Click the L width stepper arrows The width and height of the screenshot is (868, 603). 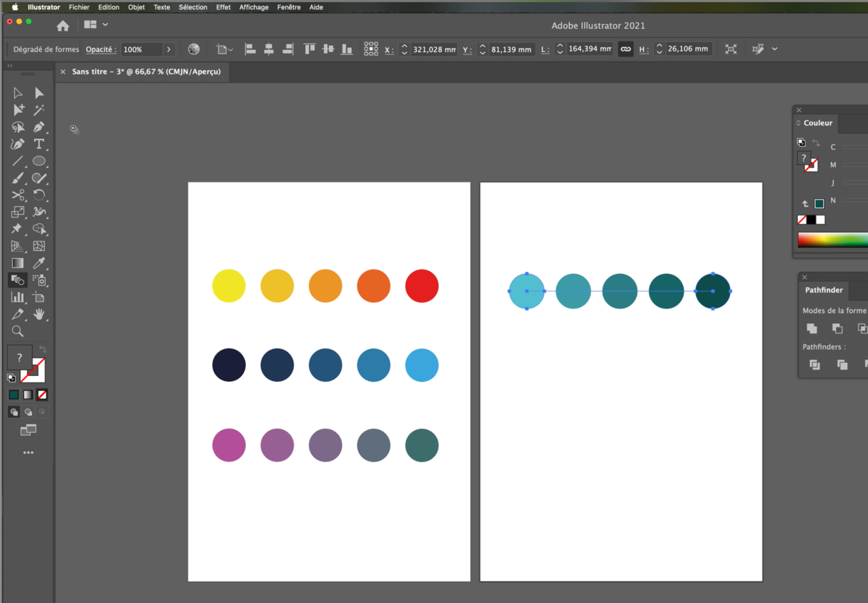tap(560, 49)
